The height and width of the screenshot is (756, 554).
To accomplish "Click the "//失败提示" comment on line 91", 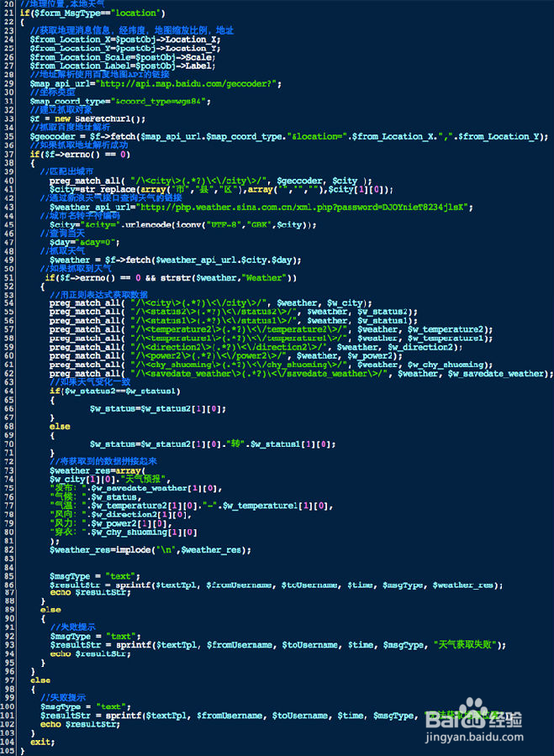I will 72,627.
